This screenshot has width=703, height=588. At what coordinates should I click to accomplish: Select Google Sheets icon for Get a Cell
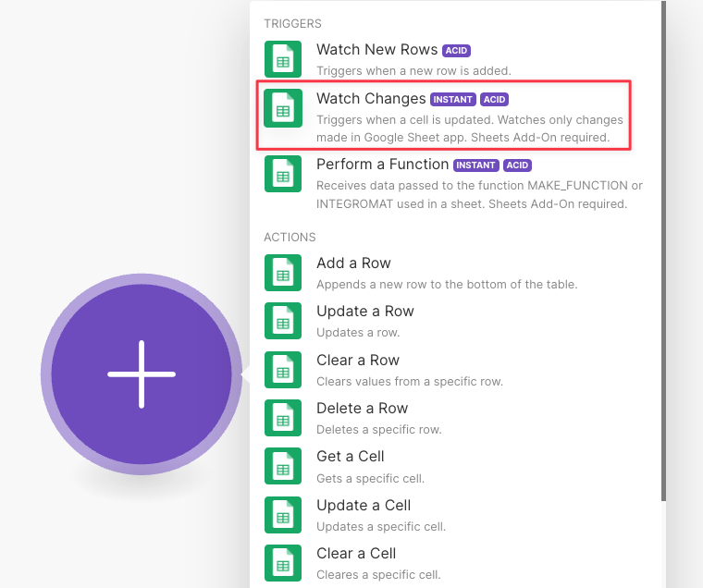tap(283, 466)
